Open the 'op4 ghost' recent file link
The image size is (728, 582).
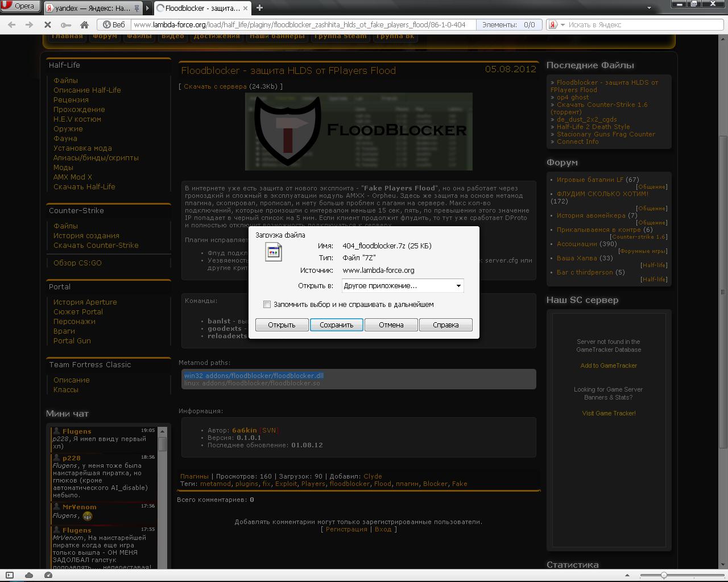[x=573, y=97]
